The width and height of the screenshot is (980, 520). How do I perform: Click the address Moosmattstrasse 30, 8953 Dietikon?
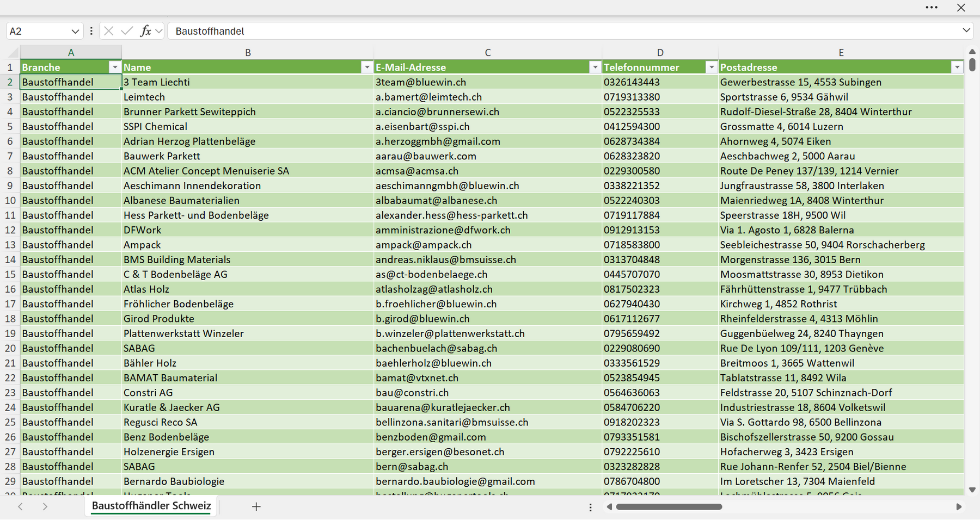[802, 274]
